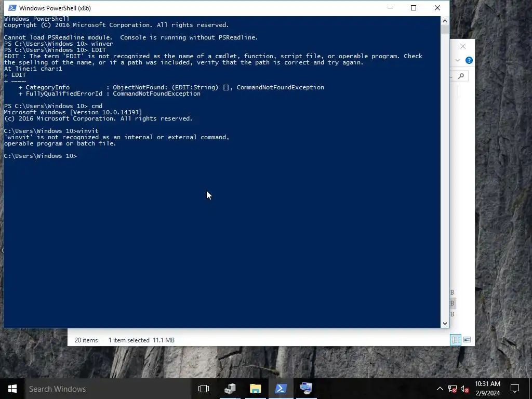Click the 'PS C:\Users\Windows 10> winver' line
The image size is (532, 399).
tap(58, 44)
